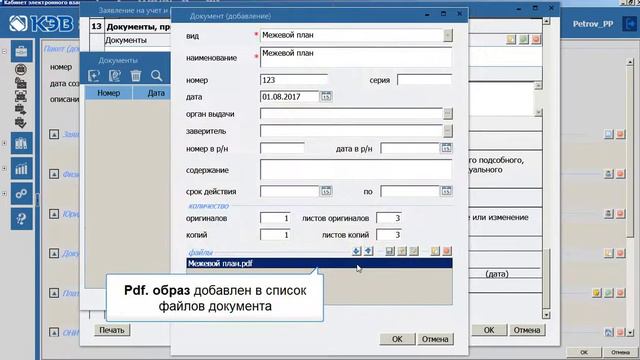Cancel the document dialog with Отмена
Screen dimensions: 640x360
tap(435, 339)
